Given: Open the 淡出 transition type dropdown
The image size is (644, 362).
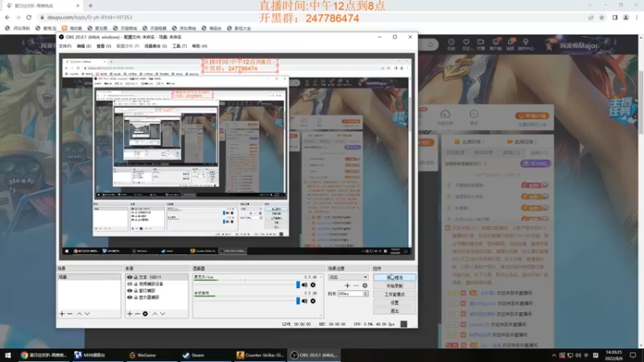Looking at the screenshot, I should (x=348, y=277).
